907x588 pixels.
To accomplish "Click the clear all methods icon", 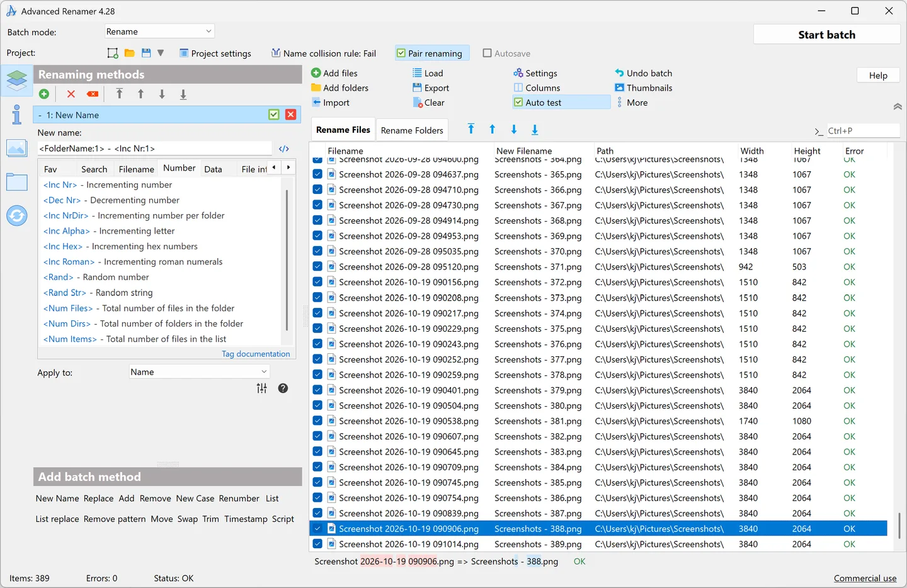I will point(93,94).
